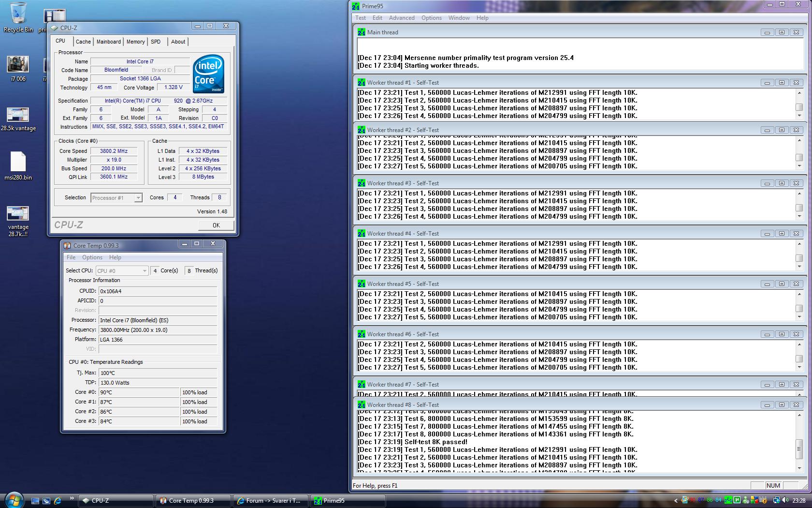Open the Window menu in Prime95
This screenshot has width=812, height=508.
[459, 18]
